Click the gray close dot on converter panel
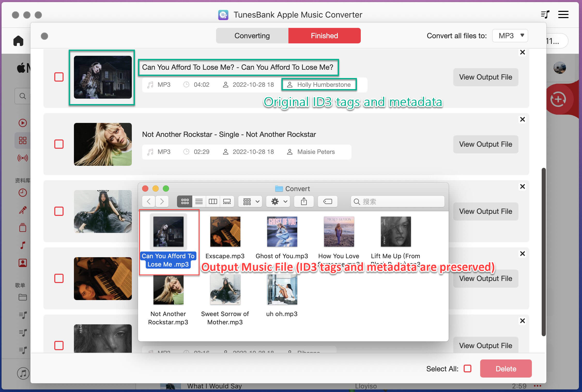The height and width of the screenshot is (392, 582). point(44,36)
